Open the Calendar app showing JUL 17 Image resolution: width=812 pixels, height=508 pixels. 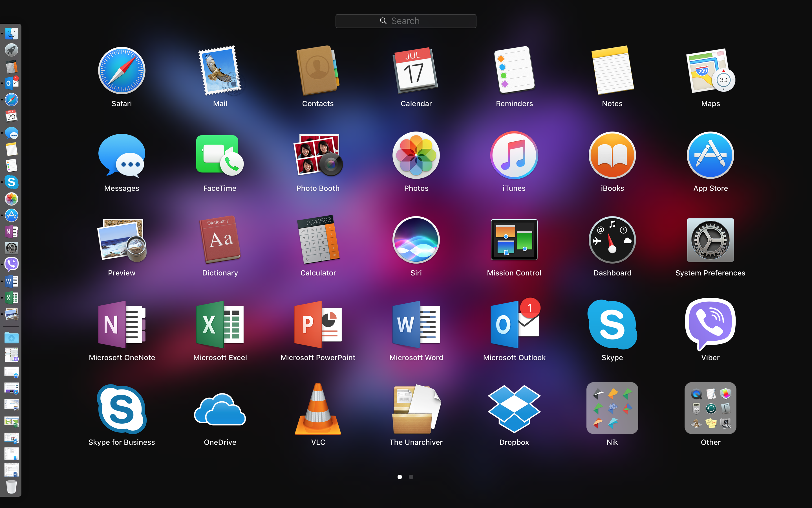click(416, 71)
